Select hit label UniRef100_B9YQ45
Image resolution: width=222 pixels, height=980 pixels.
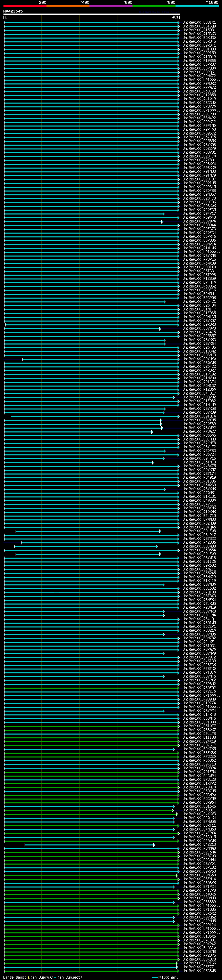[199, 527]
